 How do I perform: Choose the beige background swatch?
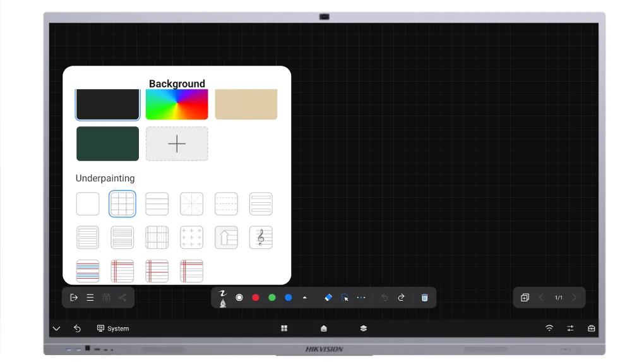(246, 104)
